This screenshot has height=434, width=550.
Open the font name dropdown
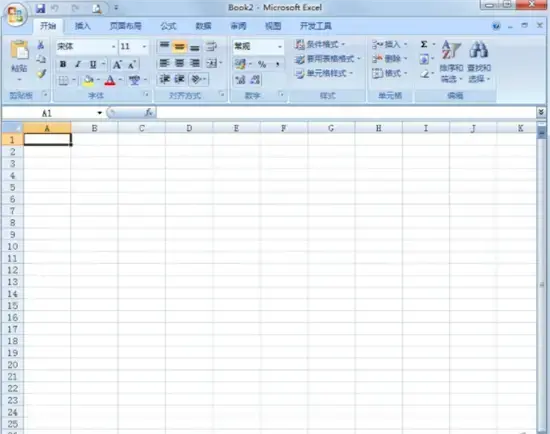tap(113, 47)
